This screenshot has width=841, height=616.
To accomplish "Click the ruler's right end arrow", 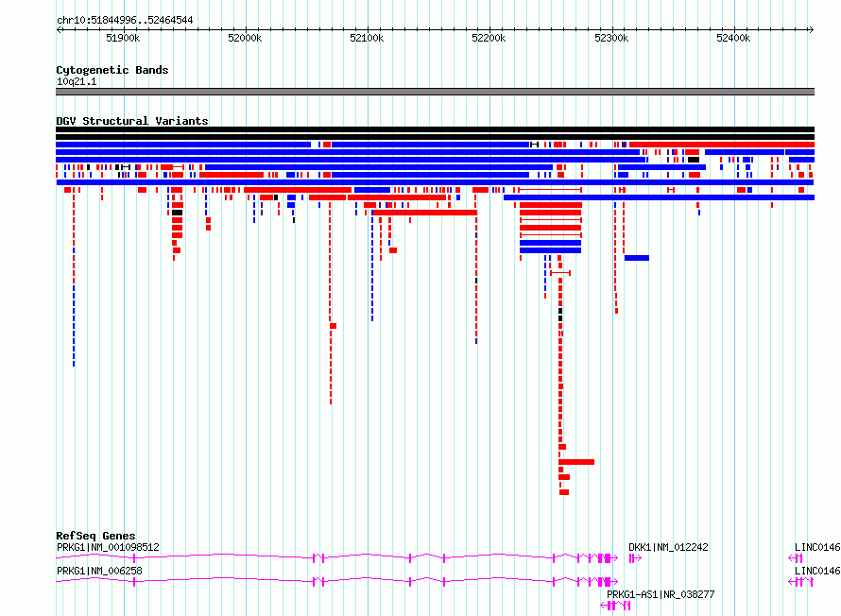I will click(x=812, y=29).
